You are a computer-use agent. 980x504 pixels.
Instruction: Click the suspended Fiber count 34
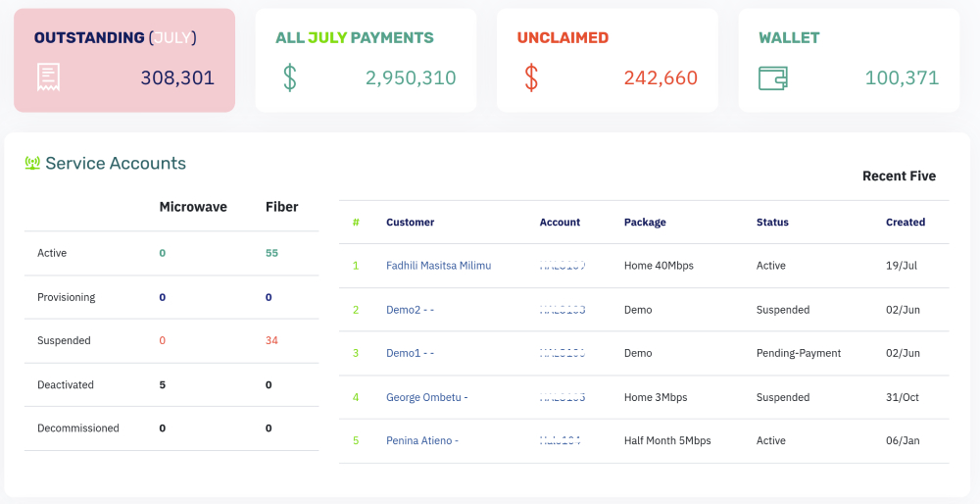271,341
